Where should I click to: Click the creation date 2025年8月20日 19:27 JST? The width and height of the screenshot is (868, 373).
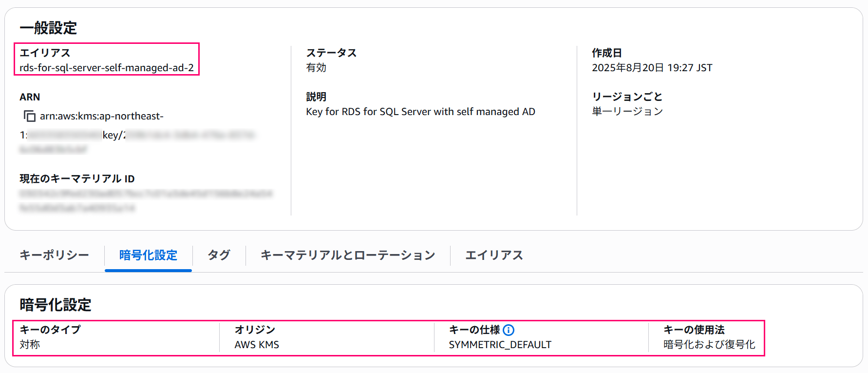tap(652, 68)
